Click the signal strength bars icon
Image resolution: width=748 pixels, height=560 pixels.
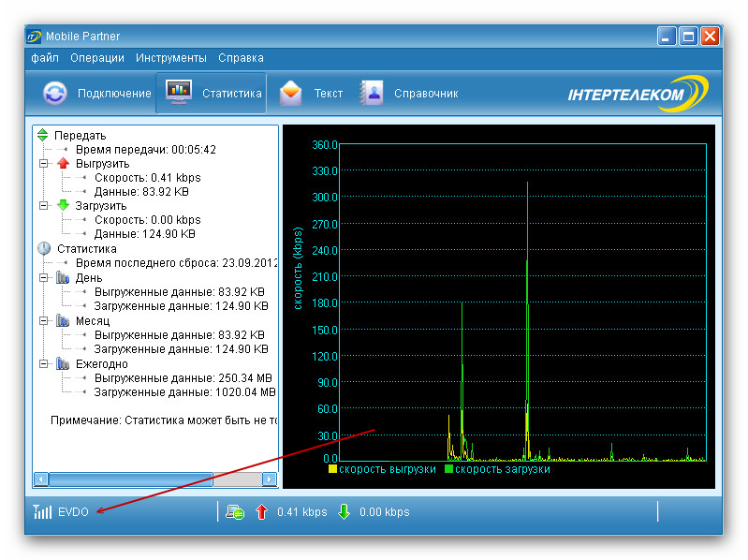42,512
